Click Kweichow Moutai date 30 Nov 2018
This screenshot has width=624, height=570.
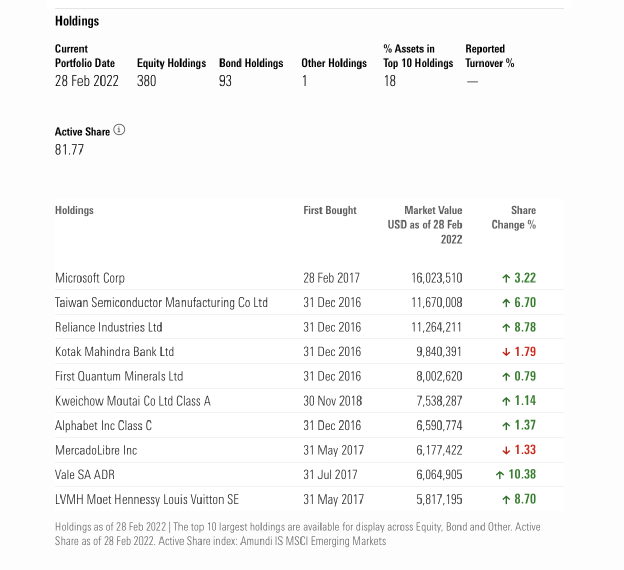(x=333, y=401)
